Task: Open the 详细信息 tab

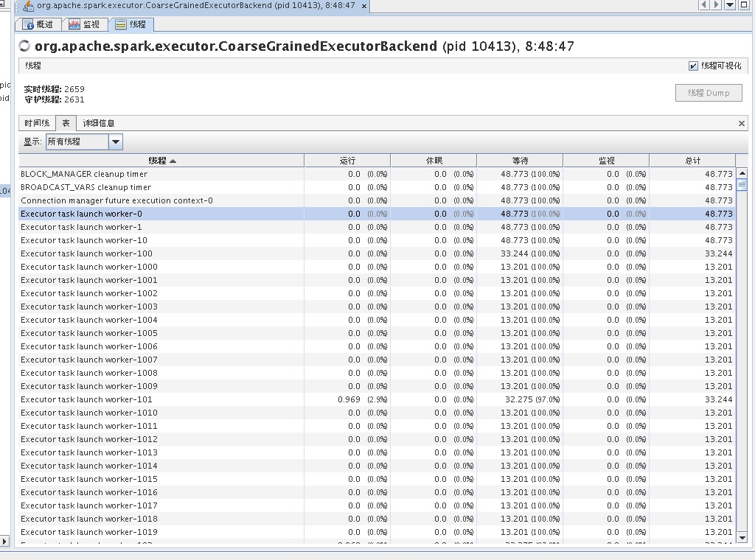Action: [x=98, y=123]
